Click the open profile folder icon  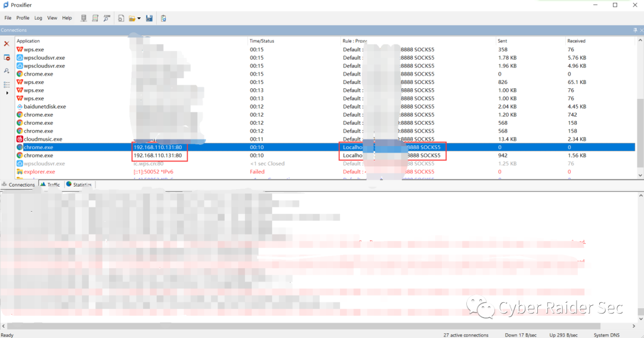click(132, 18)
